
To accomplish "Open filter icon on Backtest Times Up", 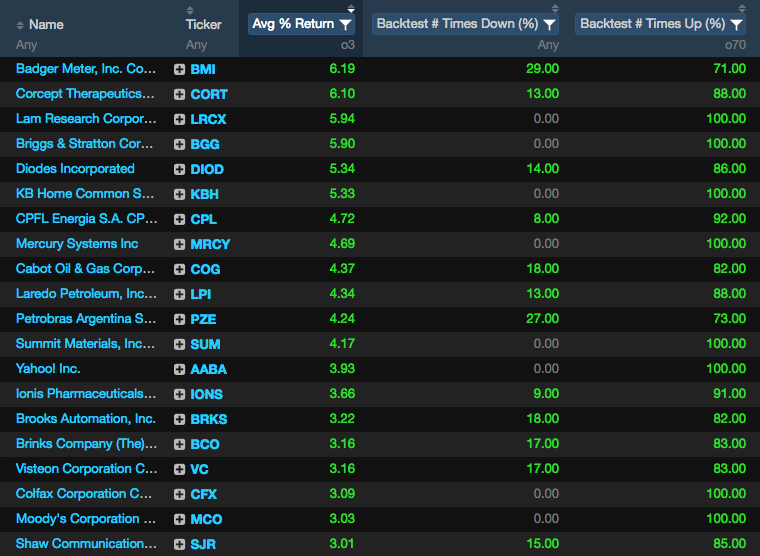I will pos(736,24).
